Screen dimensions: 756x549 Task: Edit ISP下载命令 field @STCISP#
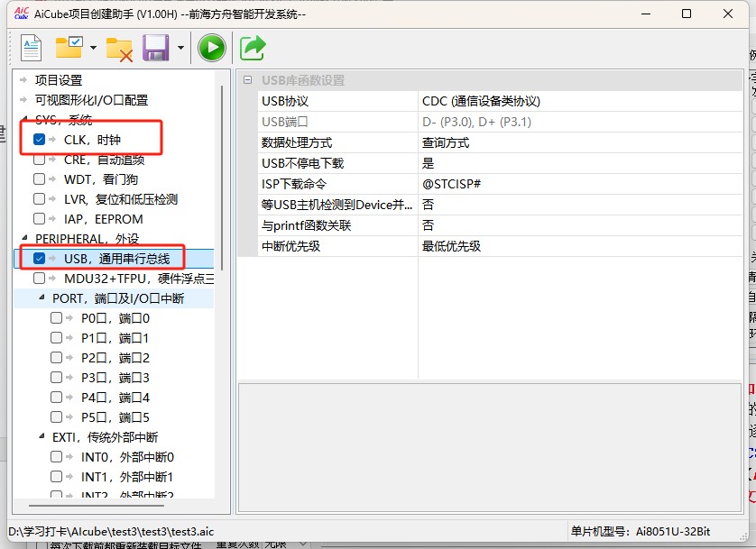click(580, 184)
